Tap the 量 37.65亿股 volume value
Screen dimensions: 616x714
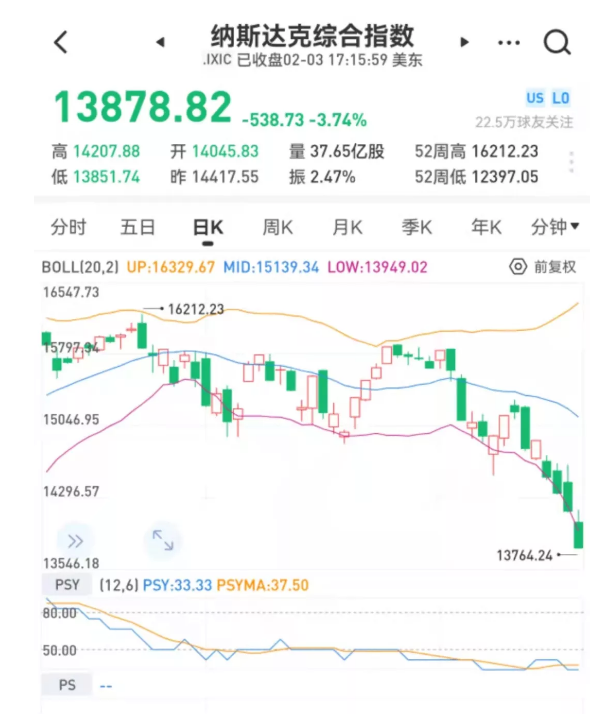click(337, 151)
